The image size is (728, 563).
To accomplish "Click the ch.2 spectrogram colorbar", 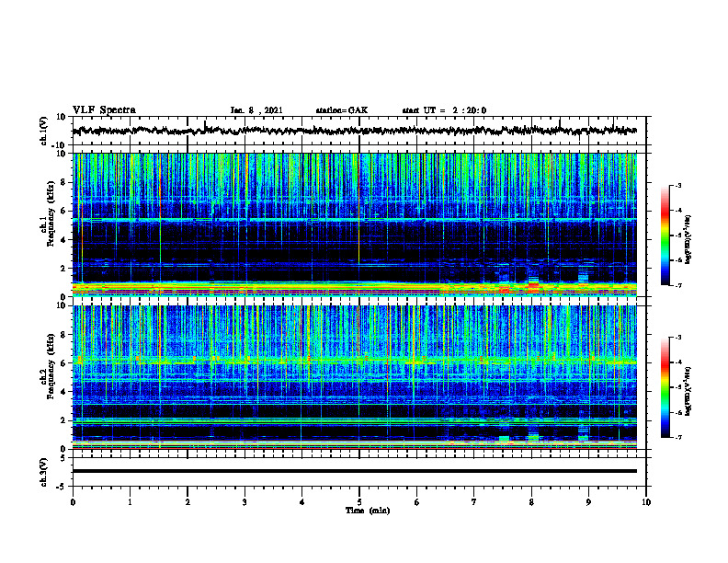I will (x=665, y=387).
